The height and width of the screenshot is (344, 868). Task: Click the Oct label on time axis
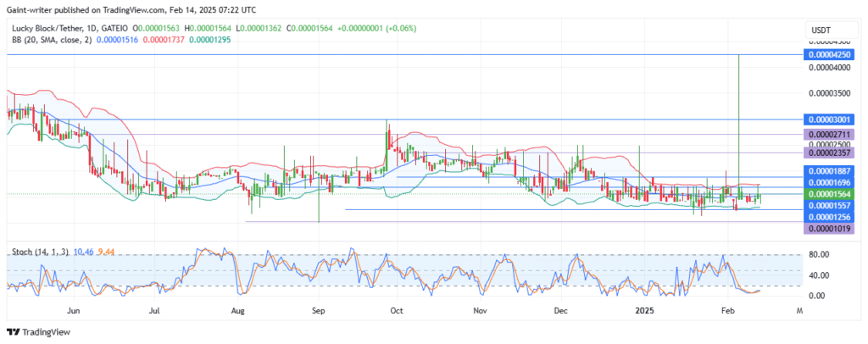click(x=397, y=311)
